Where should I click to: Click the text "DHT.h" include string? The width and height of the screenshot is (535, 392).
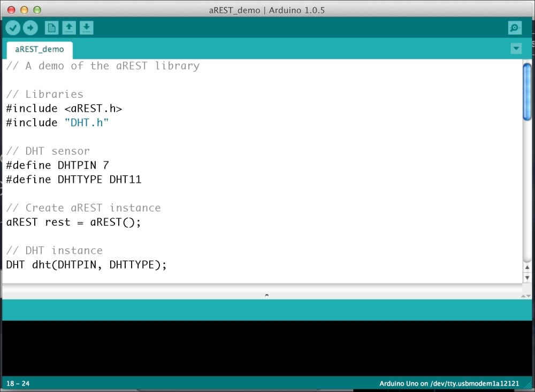pyautogui.click(x=87, y=122)
